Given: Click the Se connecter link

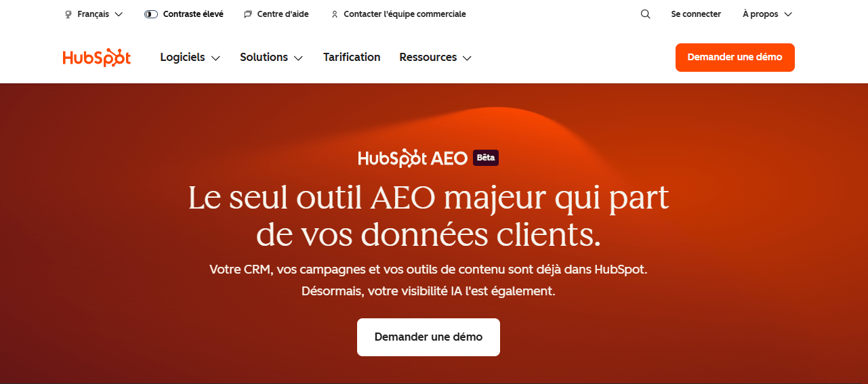Looking at the screenshot, I should pos(696,14).
